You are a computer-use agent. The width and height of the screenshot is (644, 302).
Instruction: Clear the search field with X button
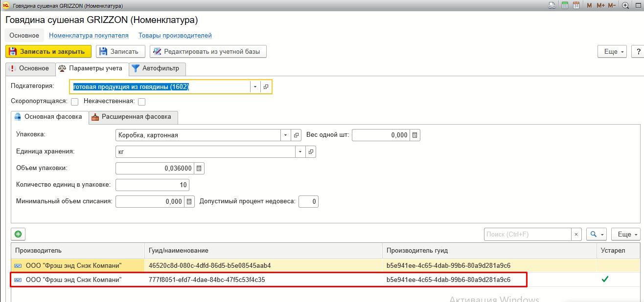[x=576, y=234]
